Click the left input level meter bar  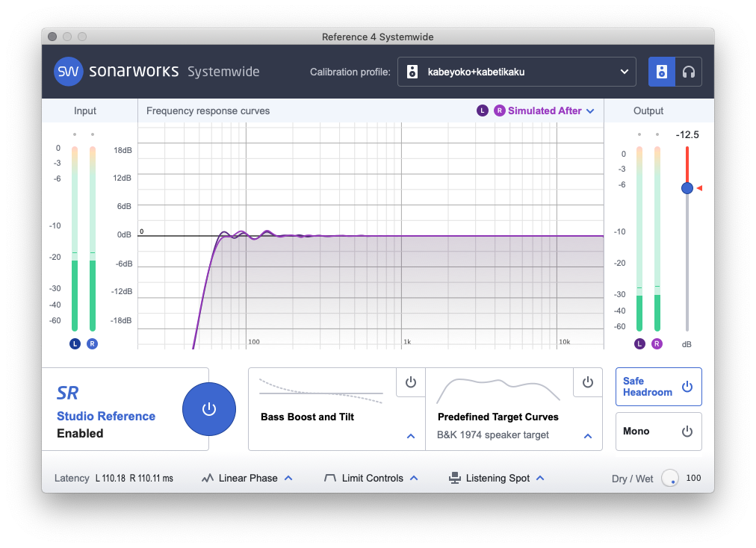point(75,239)
